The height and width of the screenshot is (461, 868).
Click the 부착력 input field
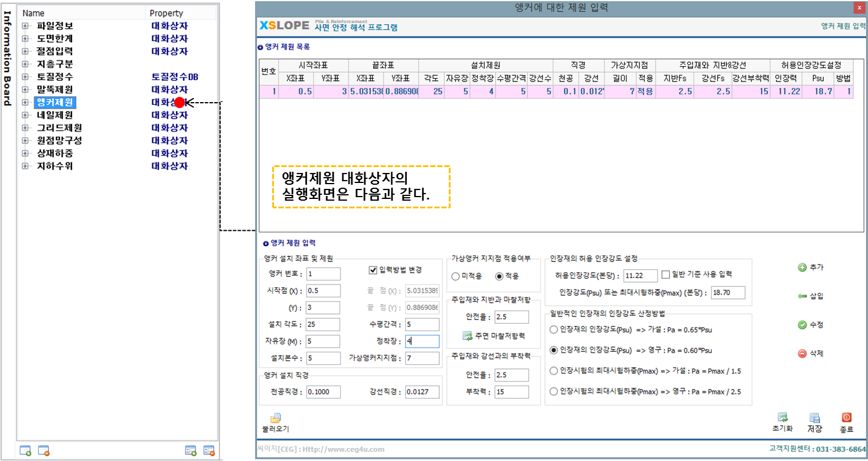[x=511, y=392]
